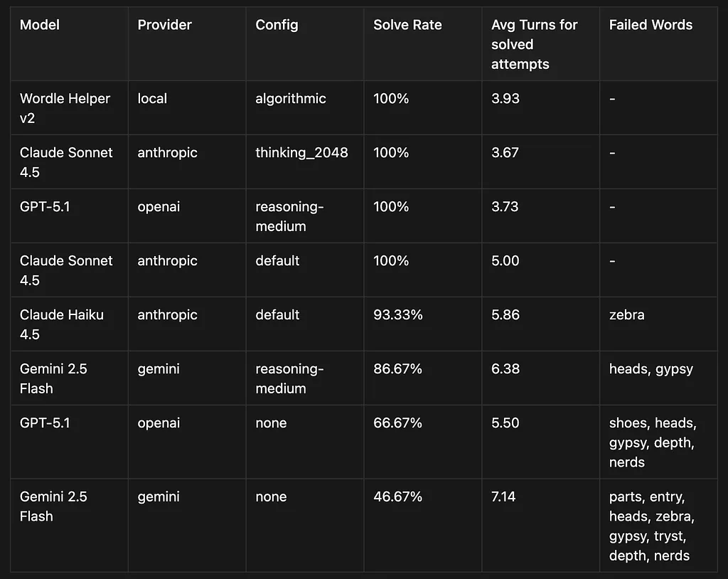The image size is (728, 579).
Task: Click the 5.00 average turns cell
Action: pos(505,261)
